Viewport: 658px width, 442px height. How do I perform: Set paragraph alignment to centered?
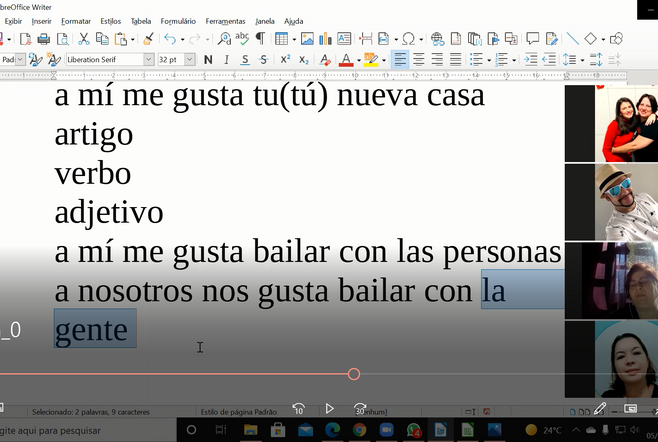tap(418, 60)
